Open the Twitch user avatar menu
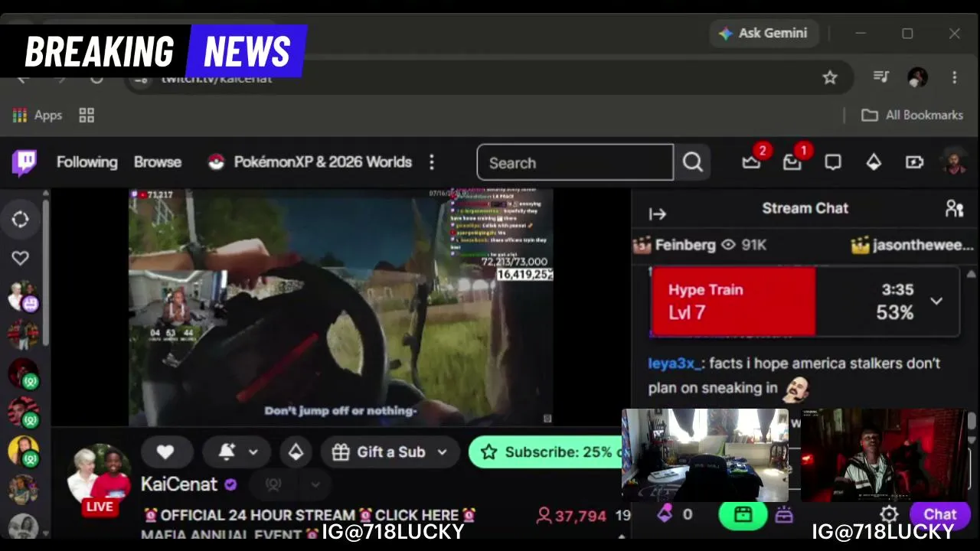Screen dimensions: 980x551 point(954,162)
